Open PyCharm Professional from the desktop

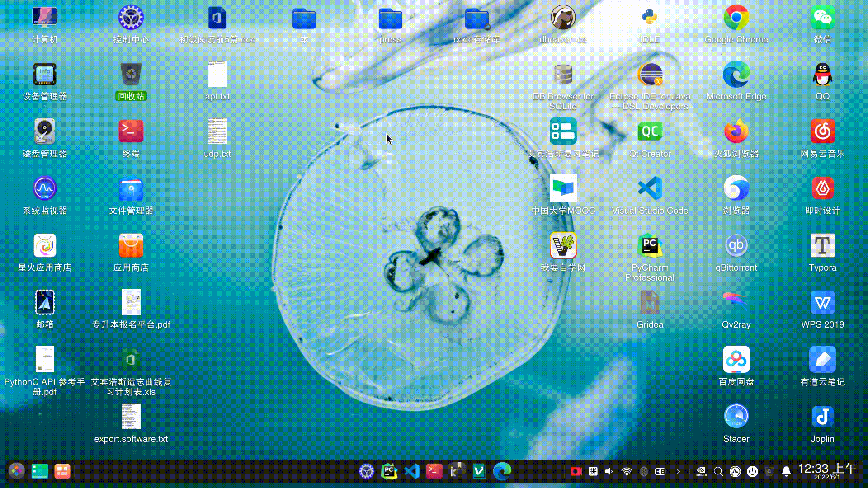click(650, 246)
